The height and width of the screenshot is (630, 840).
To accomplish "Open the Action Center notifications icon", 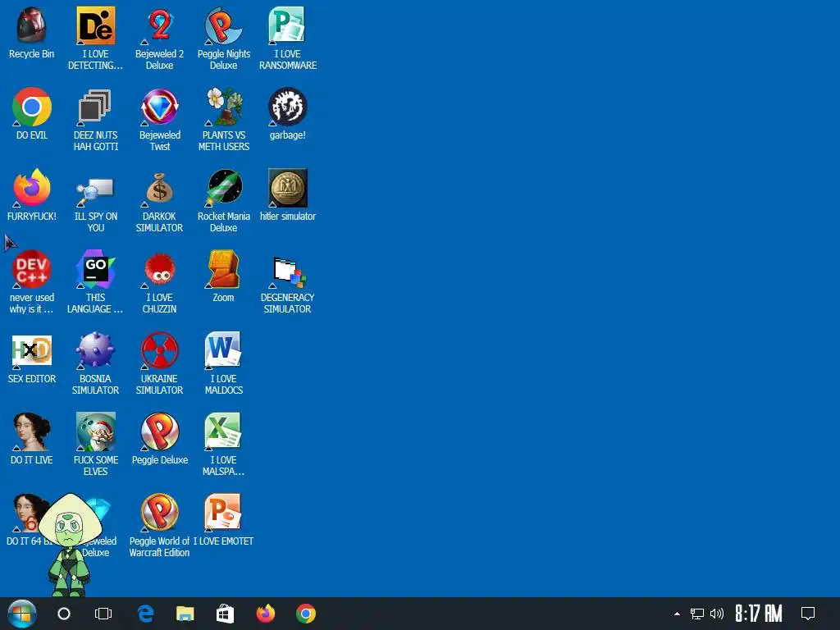I will coord(808,614).
